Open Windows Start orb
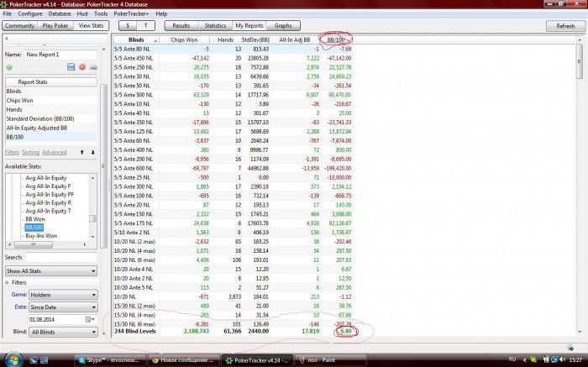Viewport: 588px width, 367px height. [x=13, y=359]
